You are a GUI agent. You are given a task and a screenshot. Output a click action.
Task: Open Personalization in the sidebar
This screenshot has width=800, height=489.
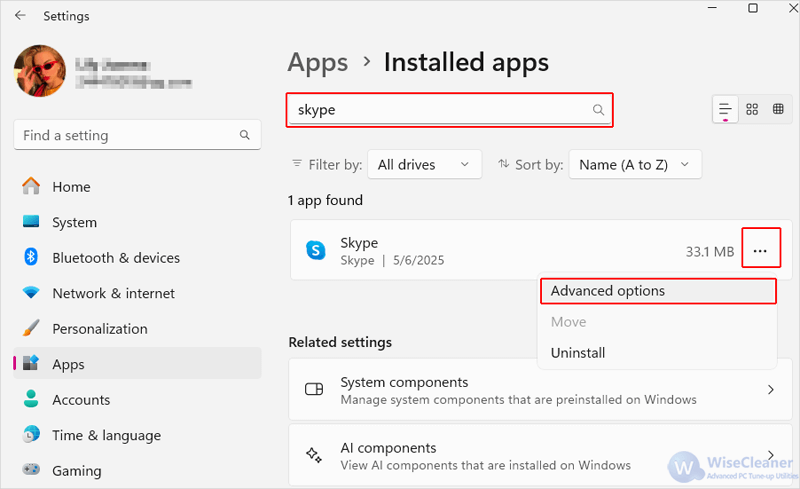pyautogui.click(x=100, y=329)
